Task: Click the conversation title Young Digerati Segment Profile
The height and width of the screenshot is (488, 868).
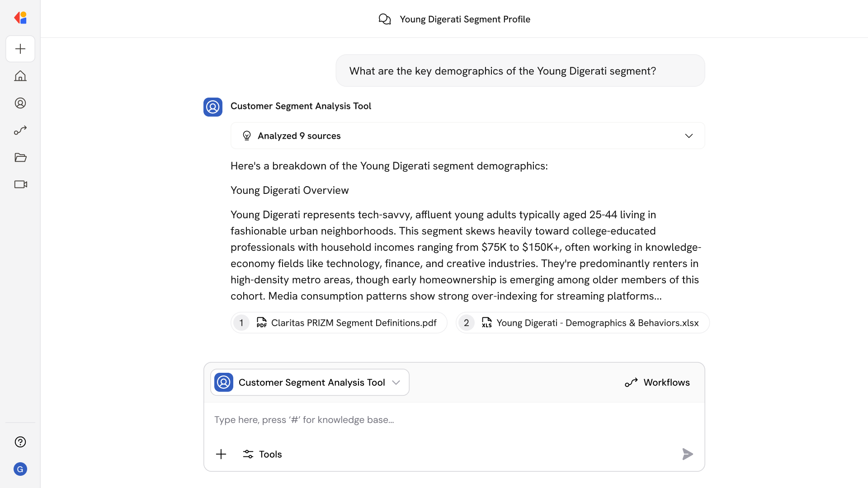Action: (x=465, y=19)
